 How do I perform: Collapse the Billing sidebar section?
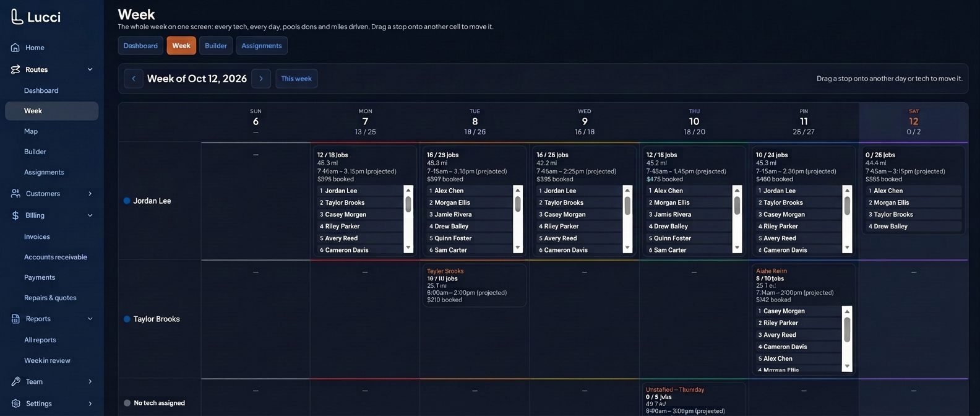click(x=90, y=215)
